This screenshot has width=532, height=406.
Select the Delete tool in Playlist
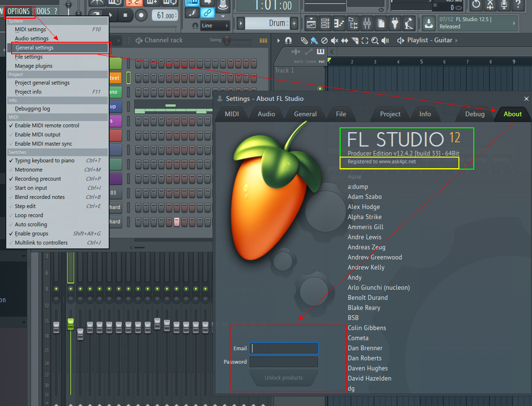pyautogui.click(x=324, y=41)
